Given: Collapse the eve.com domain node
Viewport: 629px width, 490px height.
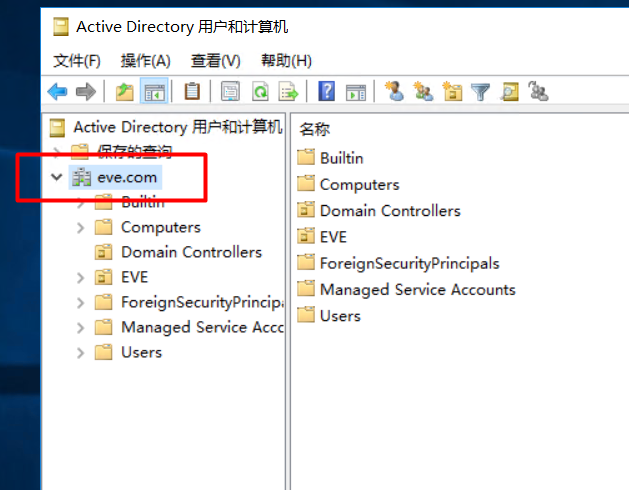Looking at the screenshot, I should pyautogui.click(x=57, y=177).
